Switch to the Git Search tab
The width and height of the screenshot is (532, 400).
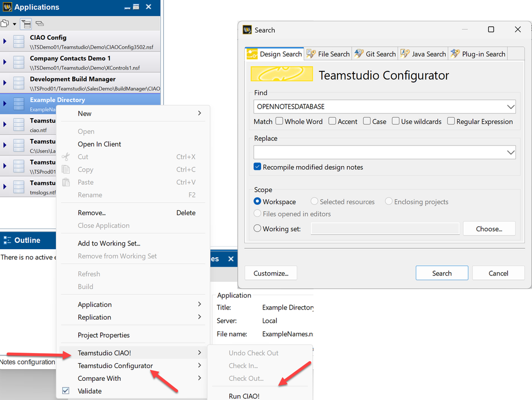pos(375,54)
